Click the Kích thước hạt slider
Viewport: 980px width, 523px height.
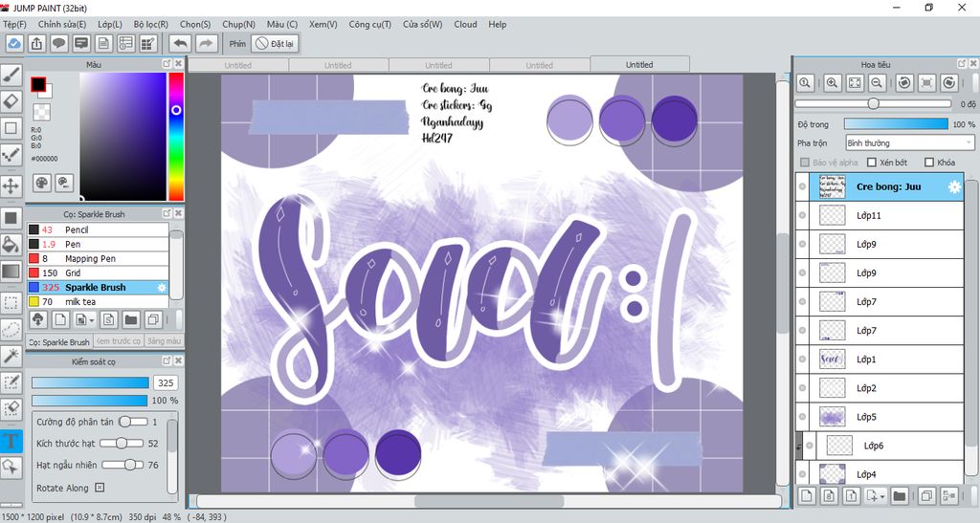122,443
